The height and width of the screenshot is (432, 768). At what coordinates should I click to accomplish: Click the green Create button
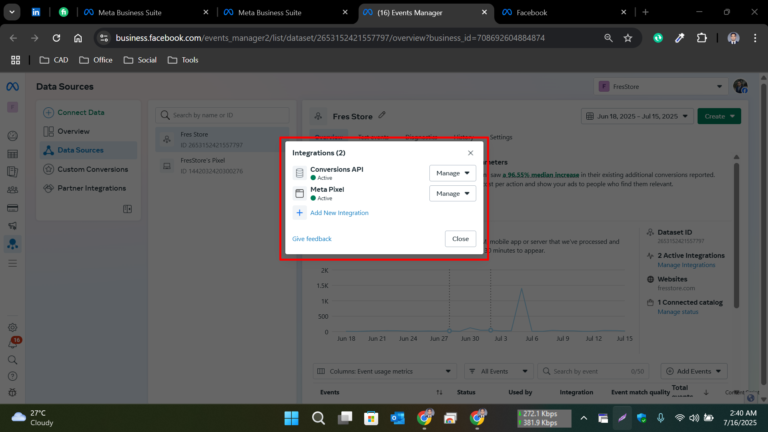(719, 116)
